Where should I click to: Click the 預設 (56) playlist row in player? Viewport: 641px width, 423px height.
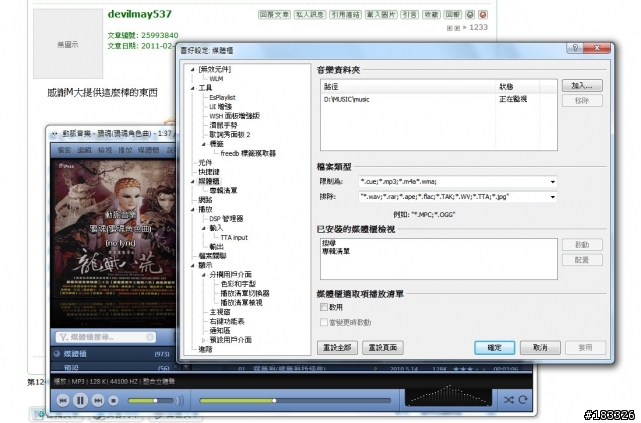(x=112, y=367)
